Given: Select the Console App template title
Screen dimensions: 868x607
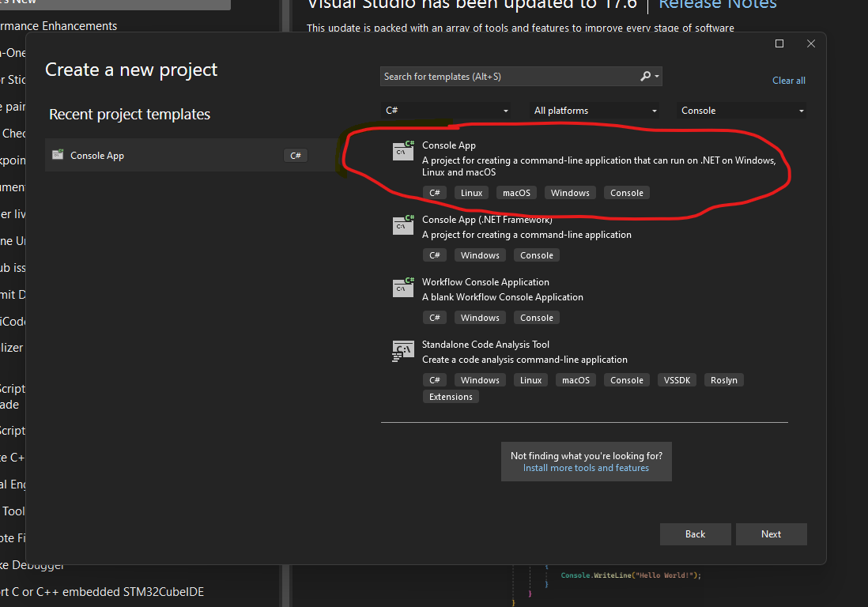Looking at the screenshot, I should (x=449, y=145).
